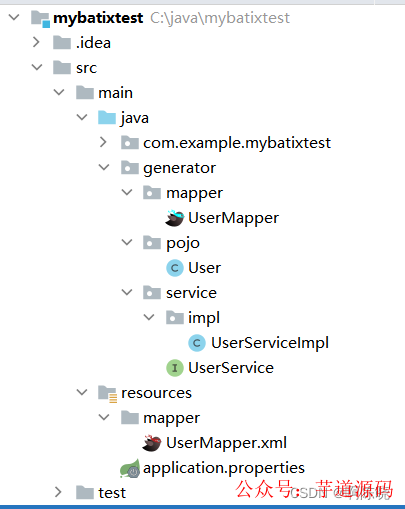Image resolution: width=405 pixels, height=509 pixels.
Task: Select the service package in tree
Action: [x=191, y=293]
